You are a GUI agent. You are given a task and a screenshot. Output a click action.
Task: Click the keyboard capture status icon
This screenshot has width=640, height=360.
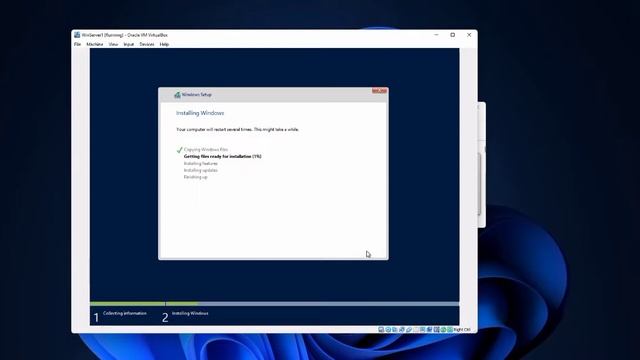(450, 329)
